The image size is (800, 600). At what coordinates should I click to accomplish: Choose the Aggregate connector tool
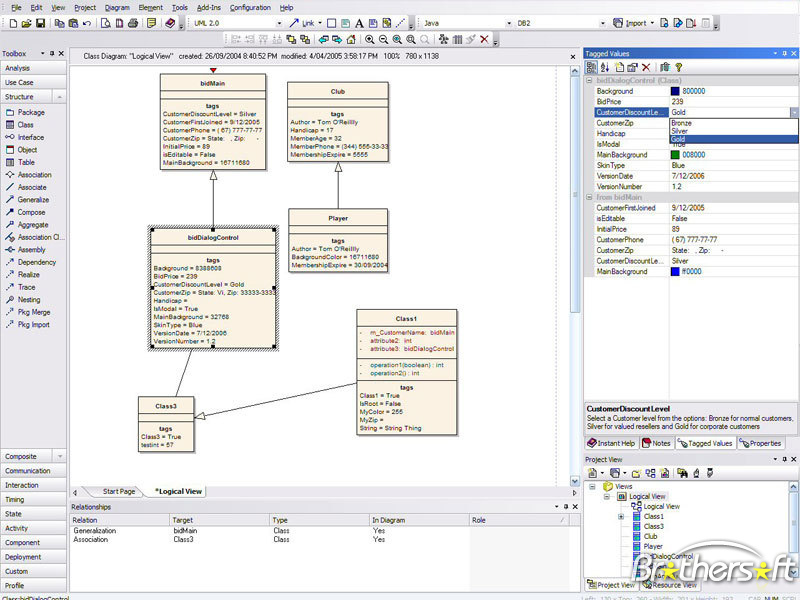tap(32, 225)
